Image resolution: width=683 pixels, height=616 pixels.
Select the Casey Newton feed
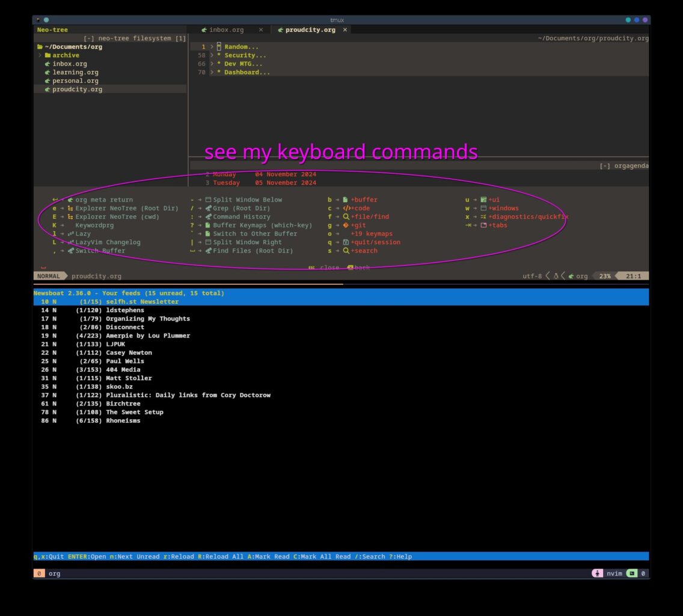click(x=129, y=353)
